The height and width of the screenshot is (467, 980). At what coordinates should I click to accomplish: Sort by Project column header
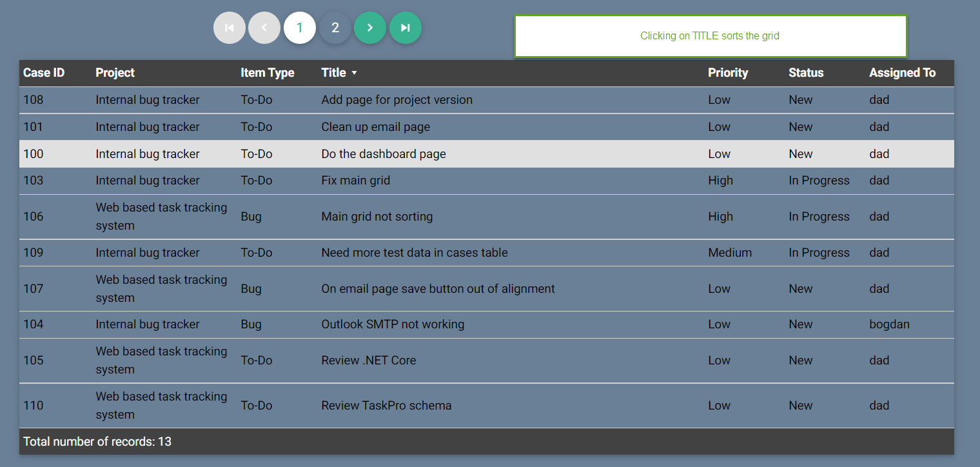pyautogui.click(x=115, y=73)
